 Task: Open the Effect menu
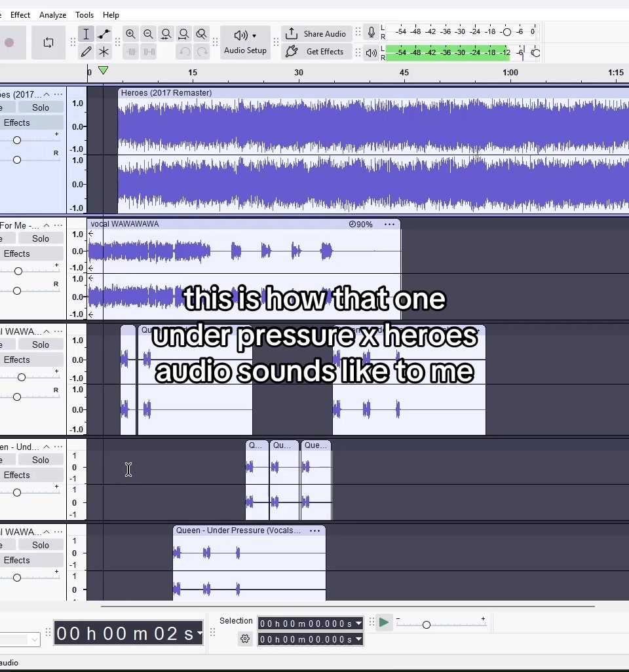point(20,15)
